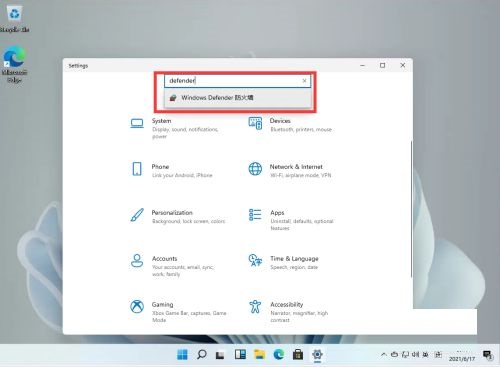Viewport: 500px width, 367px height.
Task: Open Personalization paintbrush icon
Action: click(x=137, y=215)
